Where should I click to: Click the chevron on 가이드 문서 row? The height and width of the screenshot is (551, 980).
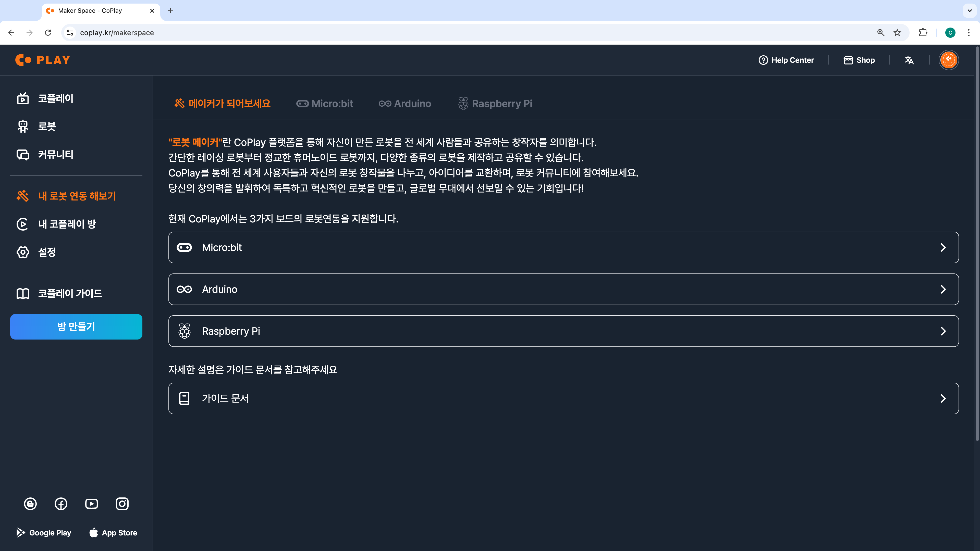point(943,398)
